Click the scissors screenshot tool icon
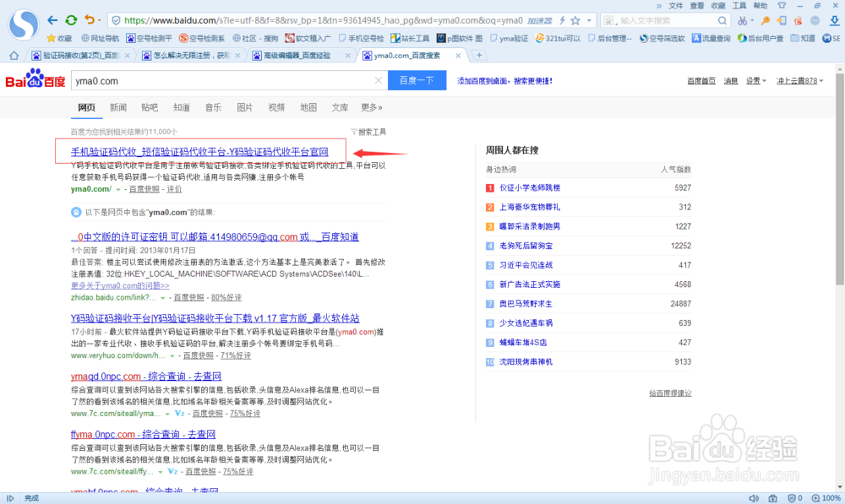The height and width of the screenshot is (504, 845). (743, 20)
